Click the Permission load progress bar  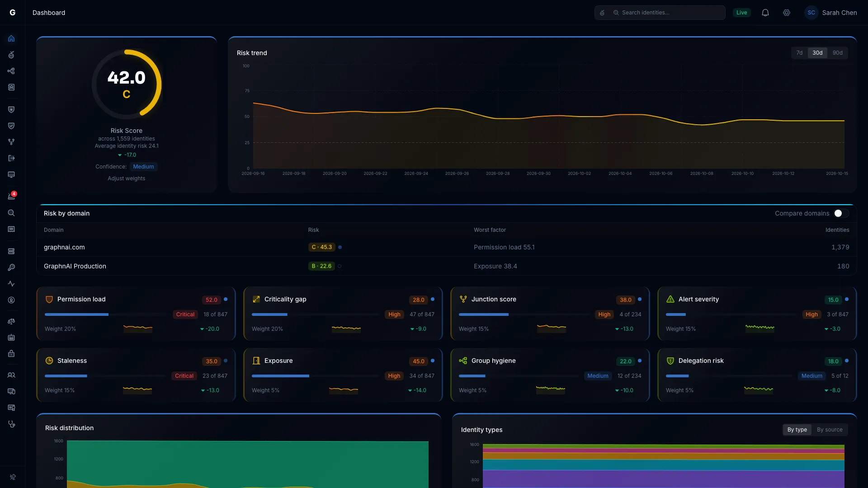pos(106,314)
